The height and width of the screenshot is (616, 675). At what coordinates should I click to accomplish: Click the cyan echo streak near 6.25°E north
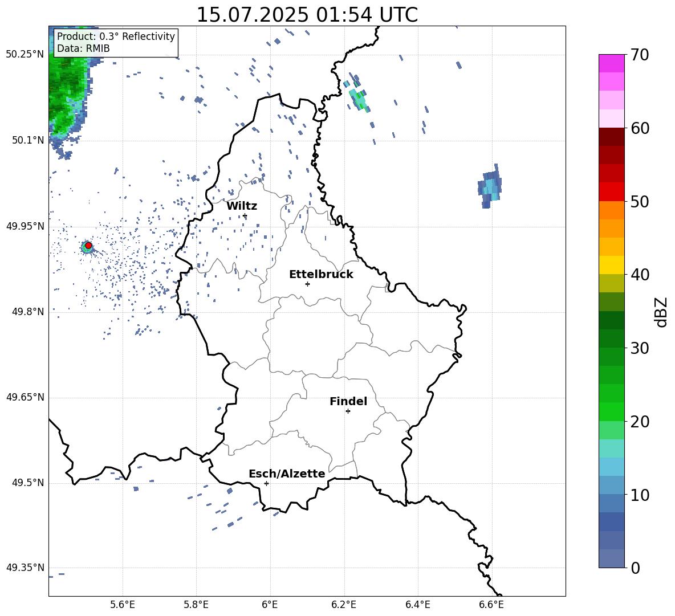(358, 99)
